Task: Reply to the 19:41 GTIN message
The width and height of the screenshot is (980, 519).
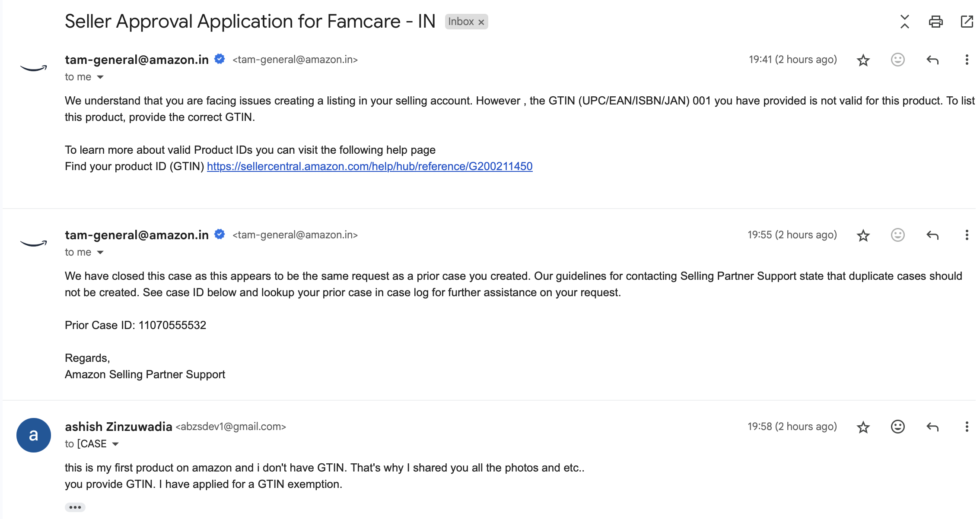Action: pos(932,60)
